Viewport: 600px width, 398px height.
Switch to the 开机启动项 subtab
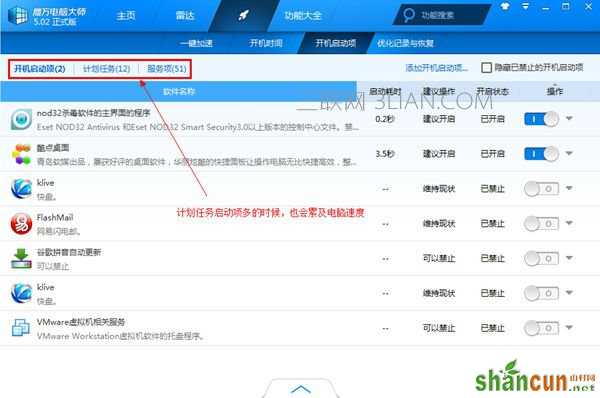click(336, 43)
